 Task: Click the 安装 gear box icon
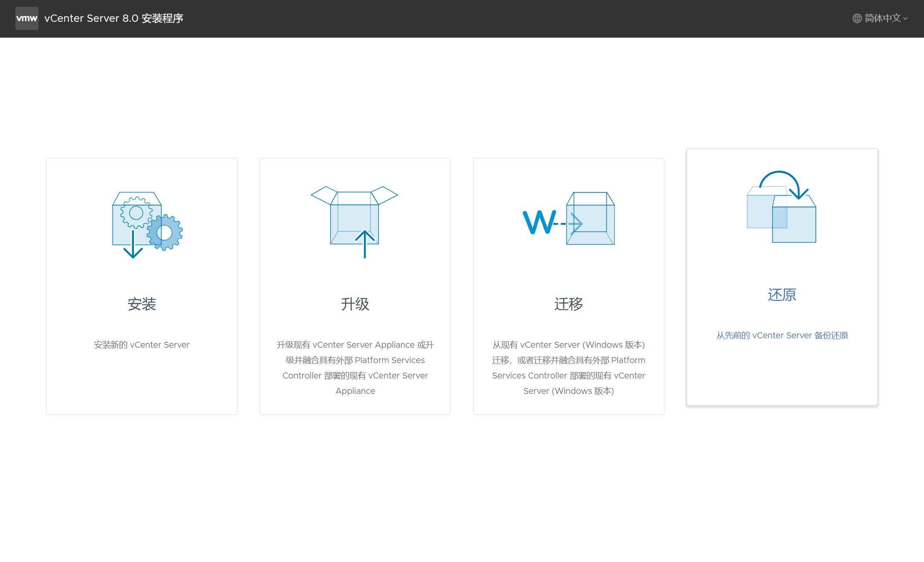pos(147,225)
